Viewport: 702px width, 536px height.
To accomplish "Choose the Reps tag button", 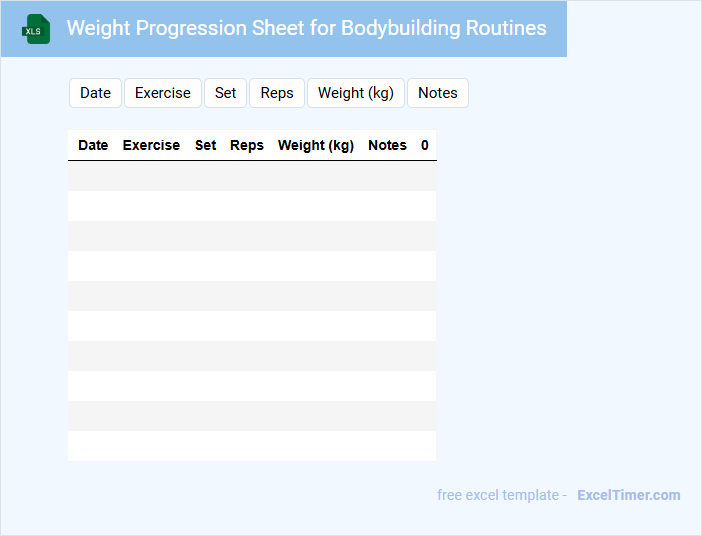I will pos(277,93).
